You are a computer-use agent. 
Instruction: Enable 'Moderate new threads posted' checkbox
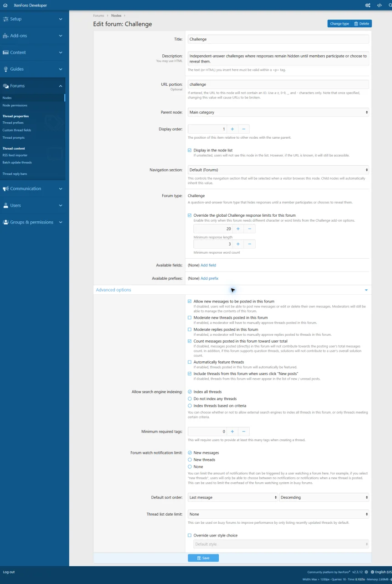click(190, 318)
